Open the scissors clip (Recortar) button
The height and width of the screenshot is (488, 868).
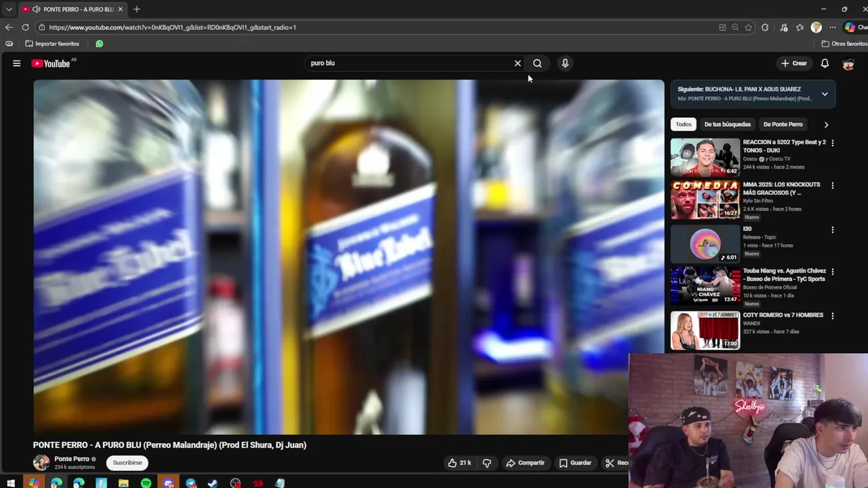pyautogui.click(x=616, y=463)
